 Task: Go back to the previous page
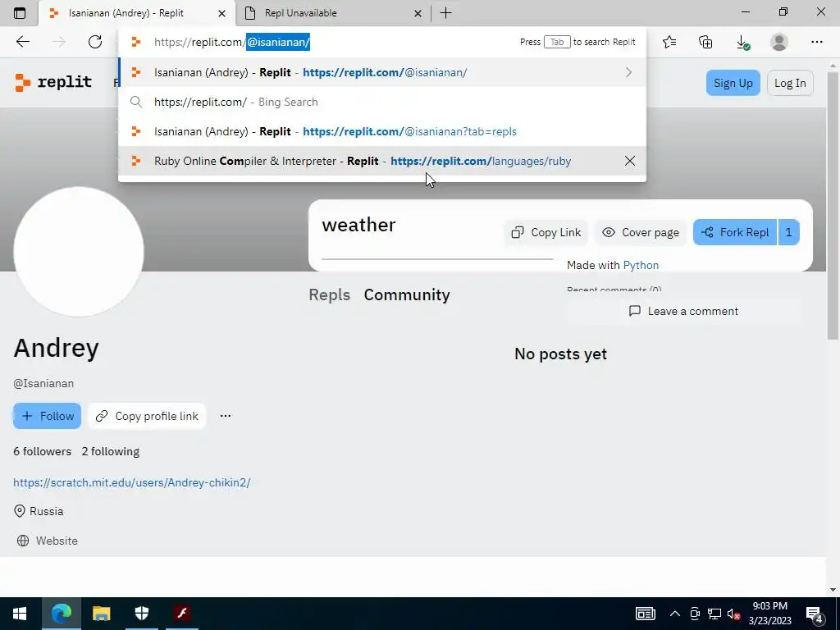point(22,42)
